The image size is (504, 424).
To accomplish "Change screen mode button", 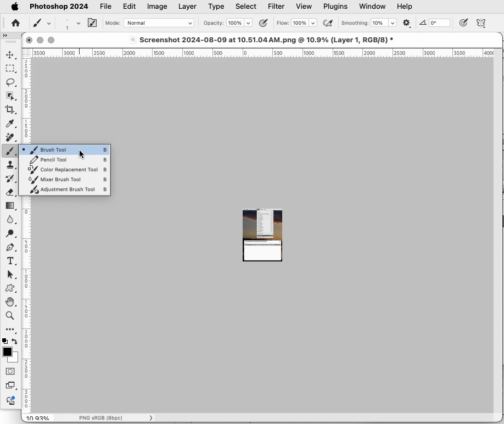I will point(10,386).
